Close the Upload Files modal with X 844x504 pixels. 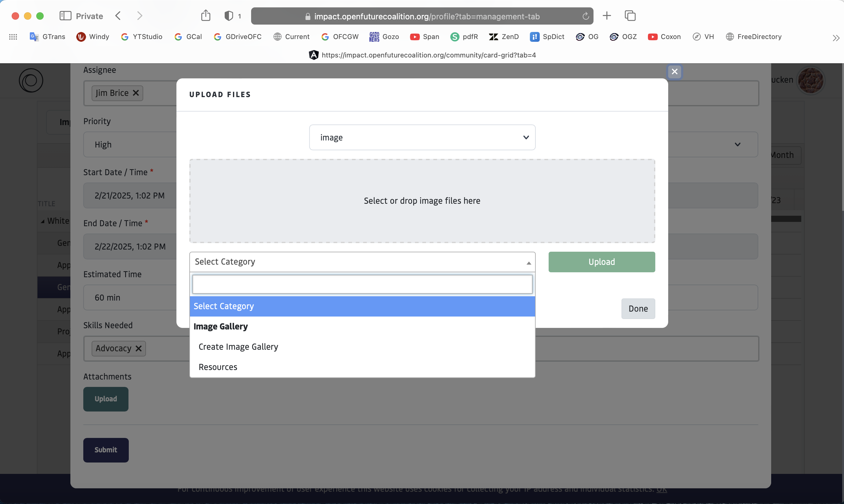pyautogui.click(x=675, y=72)
